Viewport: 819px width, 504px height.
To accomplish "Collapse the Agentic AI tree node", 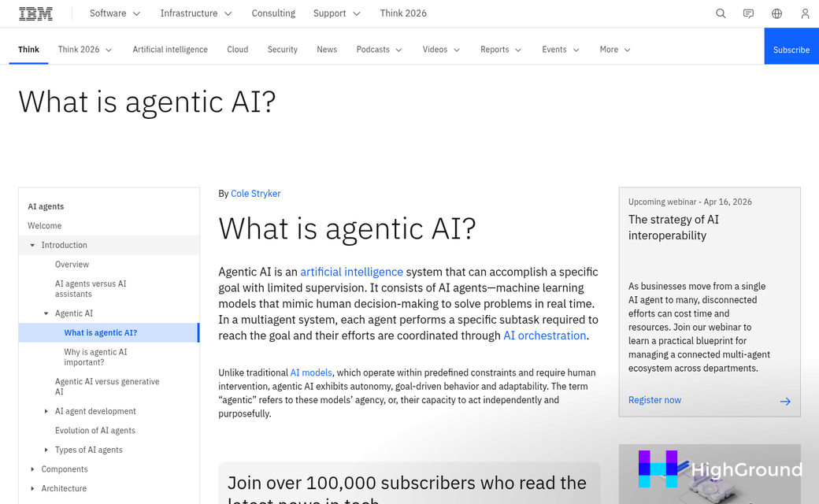I will tap(46, 313).
